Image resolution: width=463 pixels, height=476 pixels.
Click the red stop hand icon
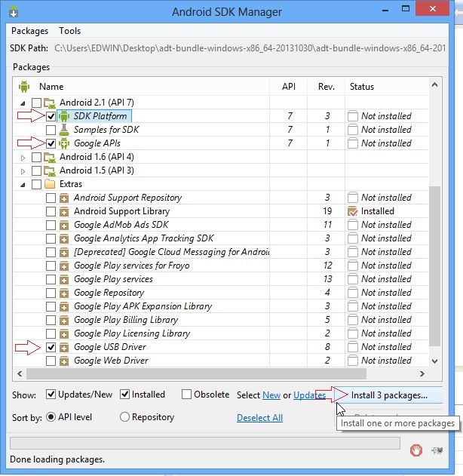click(415, 450)
